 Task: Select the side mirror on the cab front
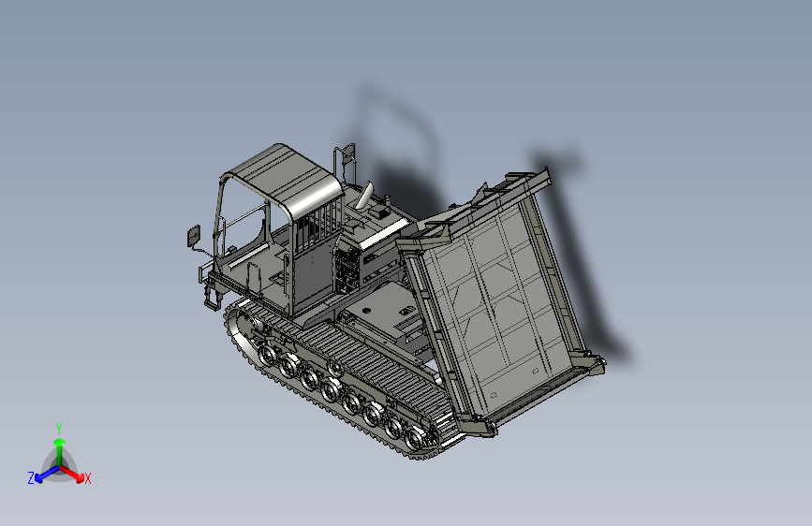[x=194, y=236]
